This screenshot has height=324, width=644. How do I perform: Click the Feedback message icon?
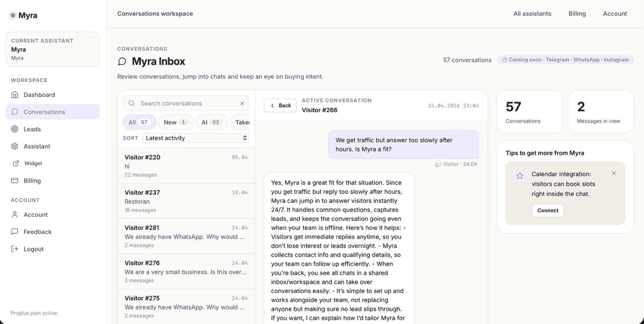(x=15, y=231)
